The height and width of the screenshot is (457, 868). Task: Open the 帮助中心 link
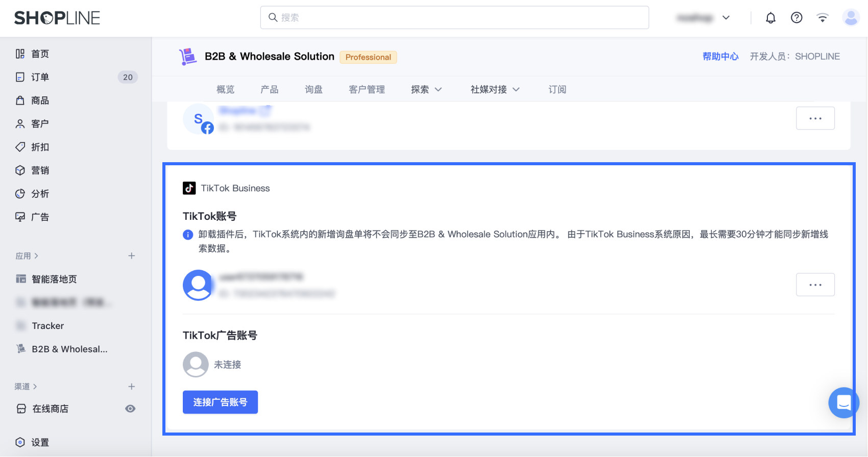[x=720, y=57]
